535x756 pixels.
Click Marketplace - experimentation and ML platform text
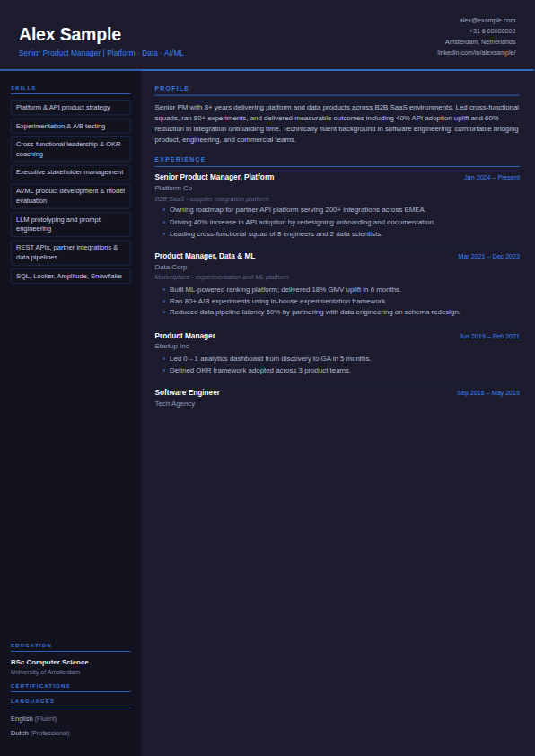click(222, 277)
